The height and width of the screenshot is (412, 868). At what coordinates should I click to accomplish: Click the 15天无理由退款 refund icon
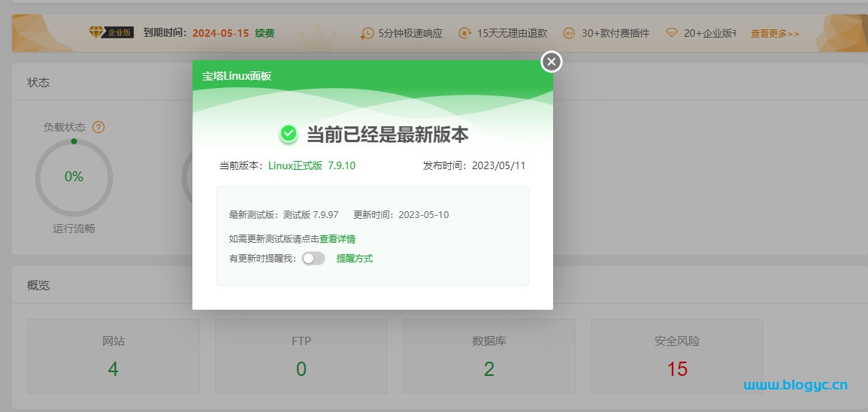click(465, 33)
